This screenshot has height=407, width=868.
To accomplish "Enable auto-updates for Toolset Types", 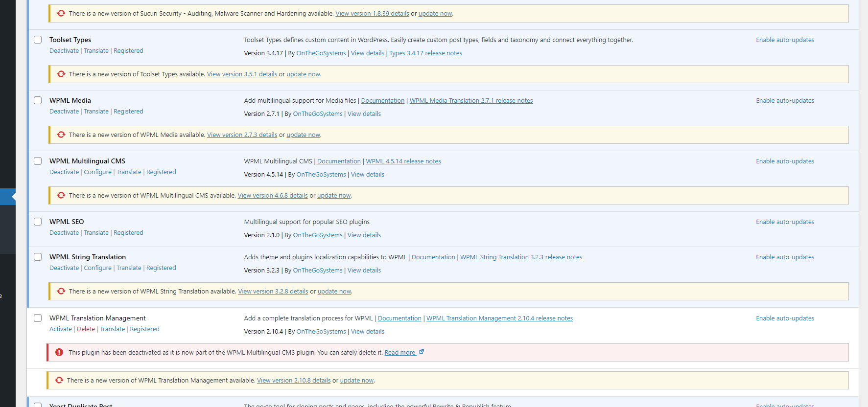I will tap(785, 40).
